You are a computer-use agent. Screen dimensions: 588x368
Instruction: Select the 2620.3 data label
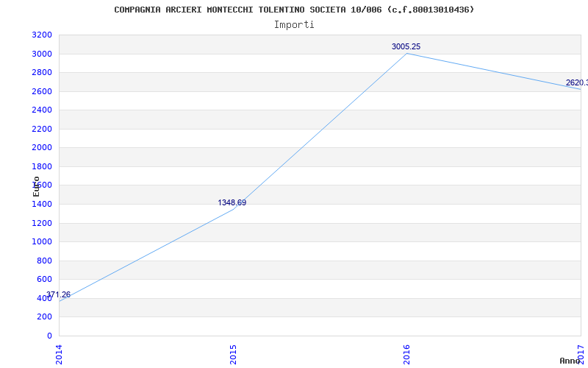577,82
